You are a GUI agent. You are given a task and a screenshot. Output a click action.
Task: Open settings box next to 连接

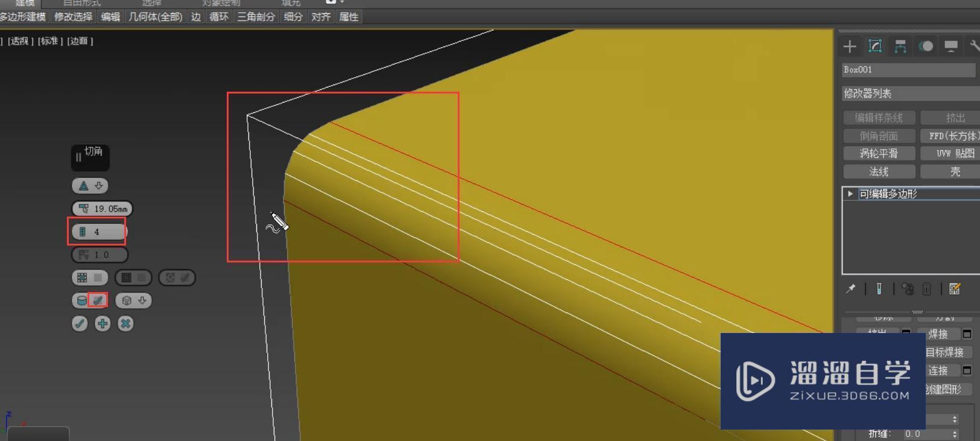pyautogui.click(x=967, y=370)
